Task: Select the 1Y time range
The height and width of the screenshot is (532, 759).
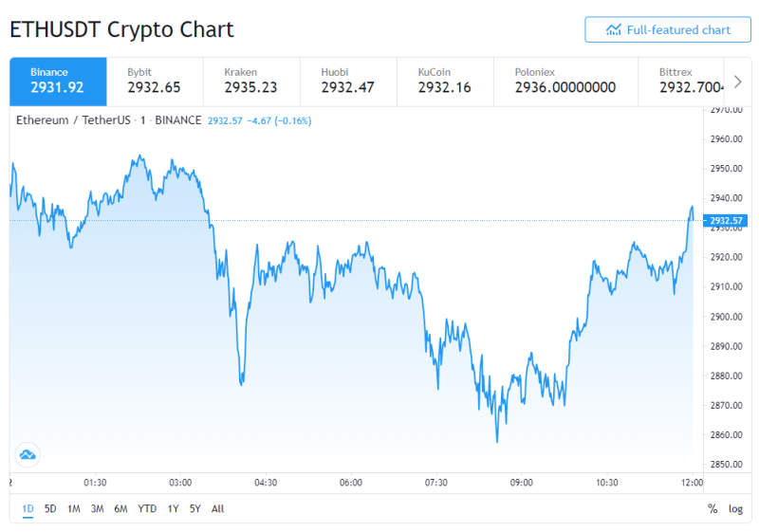Action: (x=173, y=509)
